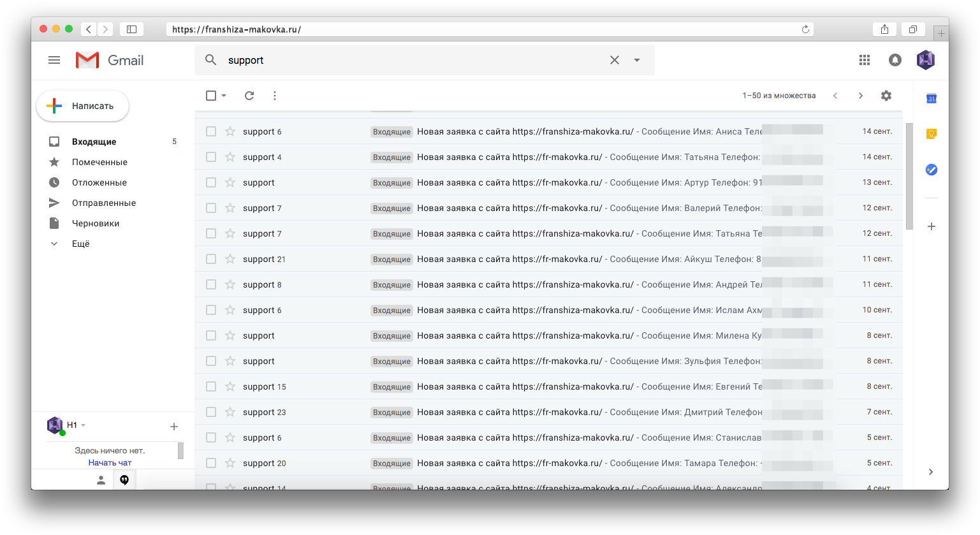
Task: Open the email from Дмитрий
Action: (x=548, y=412)
